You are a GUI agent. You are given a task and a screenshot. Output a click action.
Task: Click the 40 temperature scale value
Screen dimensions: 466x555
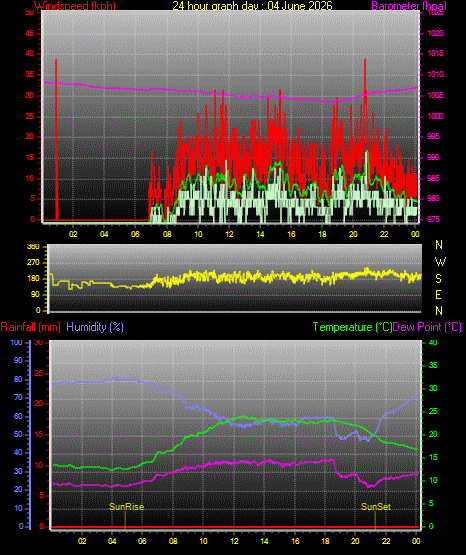tap(433, 343)
